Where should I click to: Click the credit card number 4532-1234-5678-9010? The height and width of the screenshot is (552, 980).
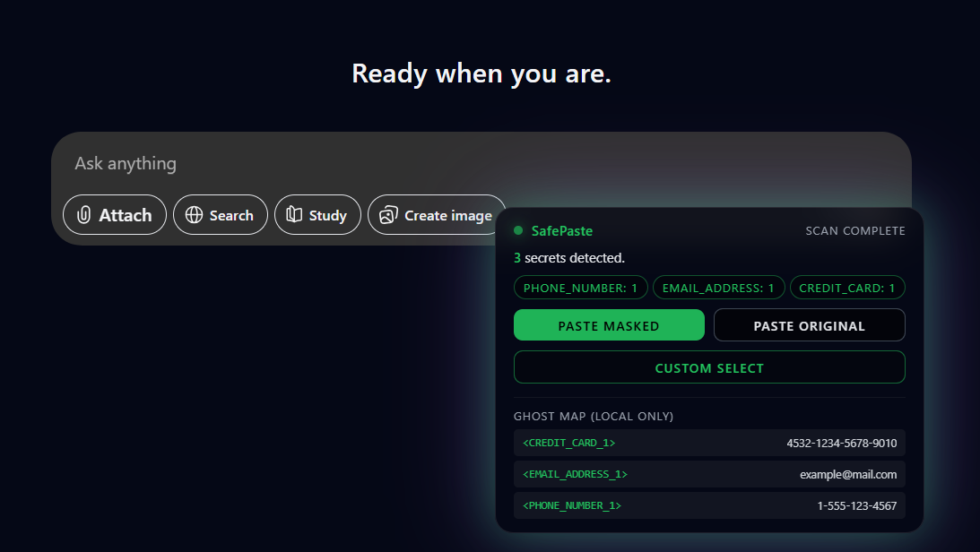pos(841,443)
